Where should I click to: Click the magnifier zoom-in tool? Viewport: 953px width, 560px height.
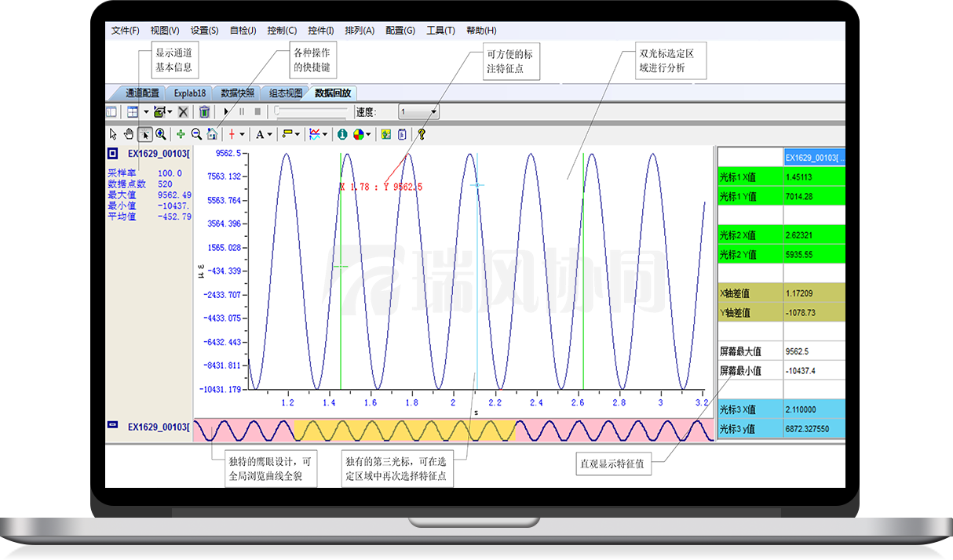point(160,134)
